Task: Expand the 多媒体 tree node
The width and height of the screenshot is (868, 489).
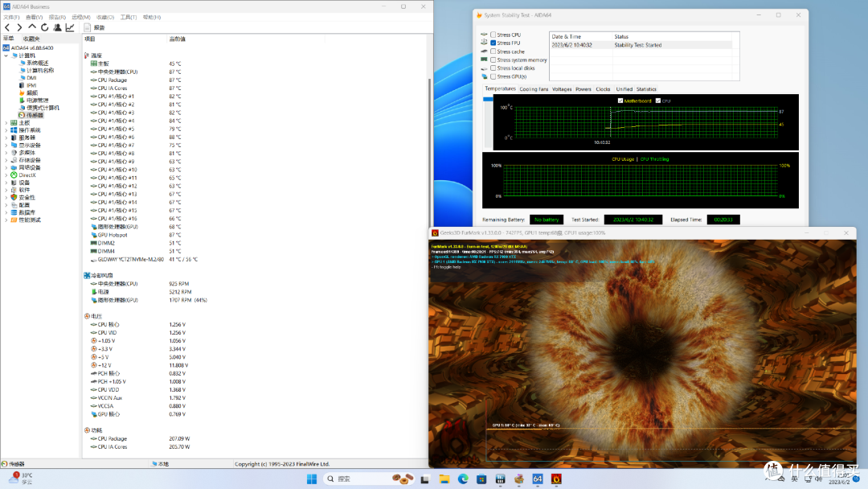Action: click(x=6, y=153)
